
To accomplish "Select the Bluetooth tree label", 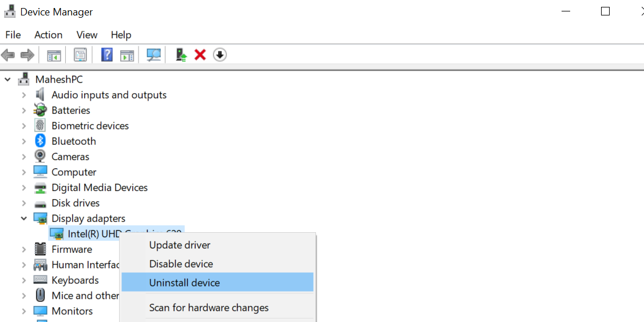I will coord(74,141).
